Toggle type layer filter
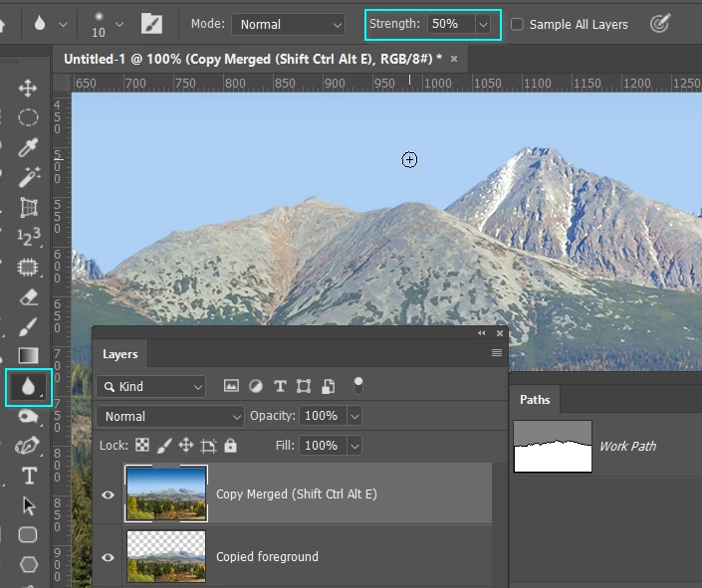 (280, 386)
